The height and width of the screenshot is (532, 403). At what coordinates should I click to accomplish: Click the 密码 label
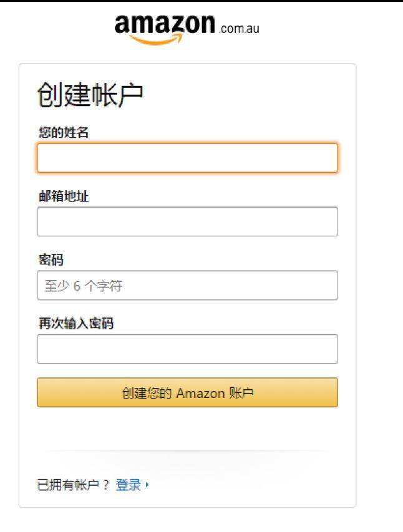tap(51, 259)
